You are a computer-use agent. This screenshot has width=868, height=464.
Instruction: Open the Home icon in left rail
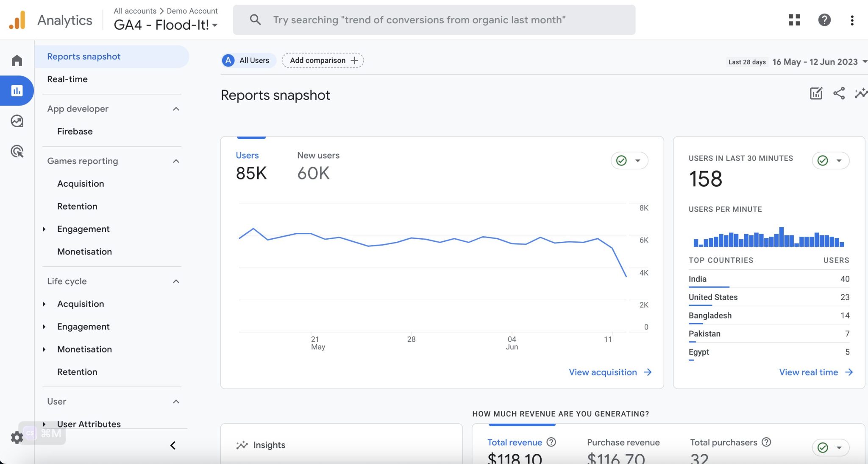coord(17,60)
